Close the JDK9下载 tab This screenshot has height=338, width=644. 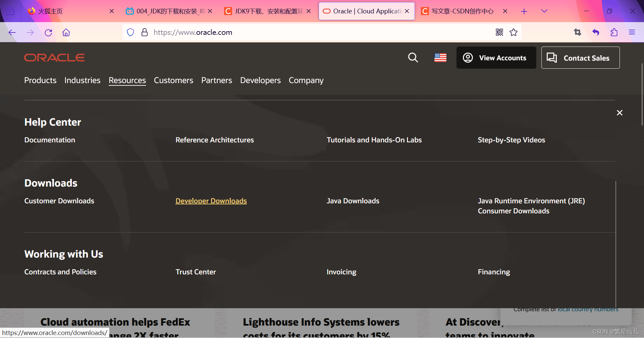pos(309,11)
